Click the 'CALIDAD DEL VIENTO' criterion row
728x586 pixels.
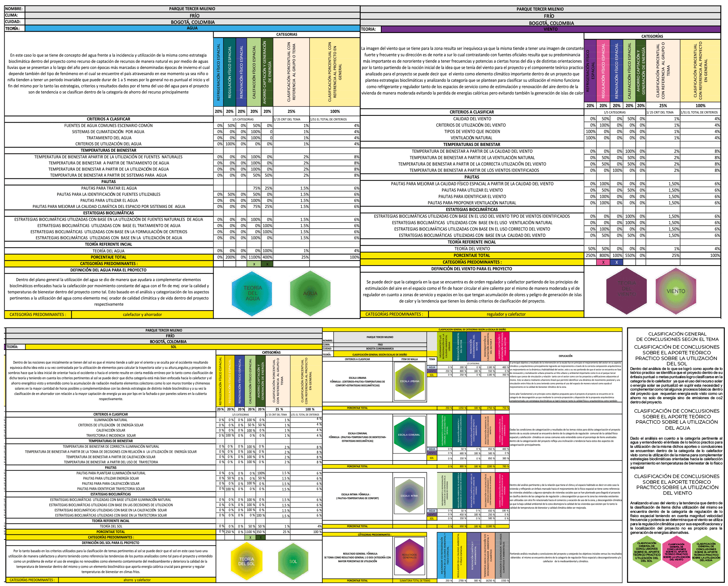coord(472,119)
